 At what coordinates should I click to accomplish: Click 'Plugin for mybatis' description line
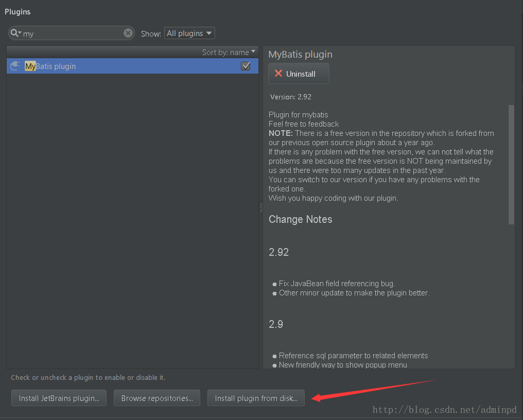pos(298,115)
